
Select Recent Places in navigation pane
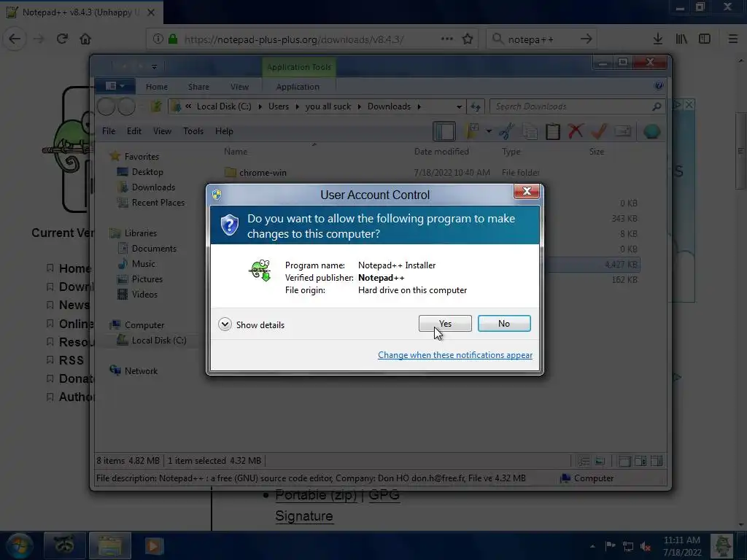click(x=158, y=203)
